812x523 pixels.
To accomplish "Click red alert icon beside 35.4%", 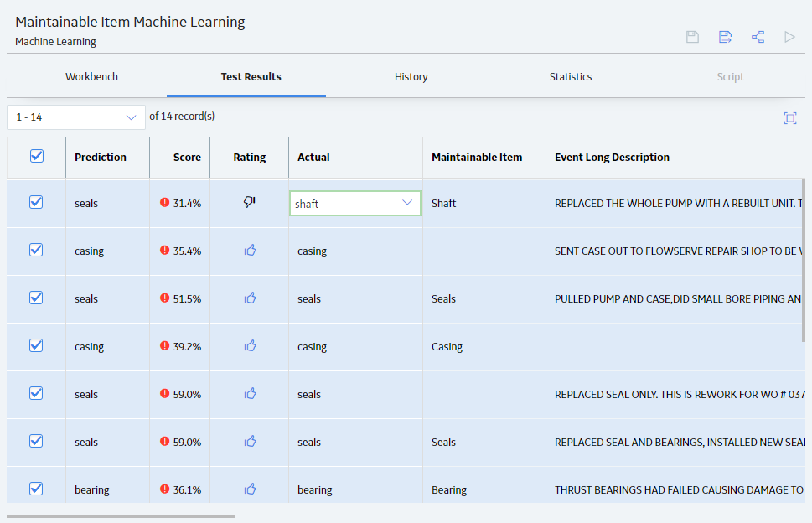I will pyautogui.click(x=165, y=250).
